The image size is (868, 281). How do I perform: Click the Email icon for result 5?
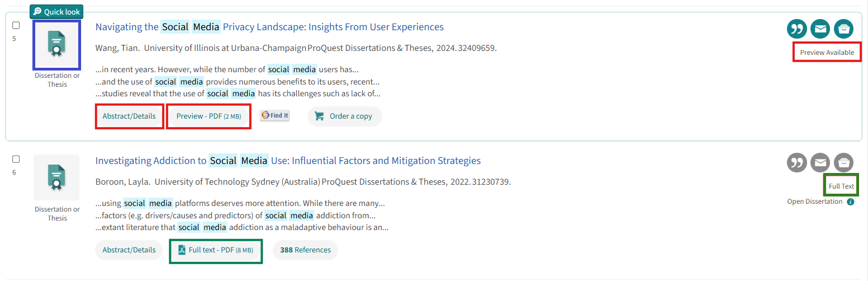(x=820, y=29)
